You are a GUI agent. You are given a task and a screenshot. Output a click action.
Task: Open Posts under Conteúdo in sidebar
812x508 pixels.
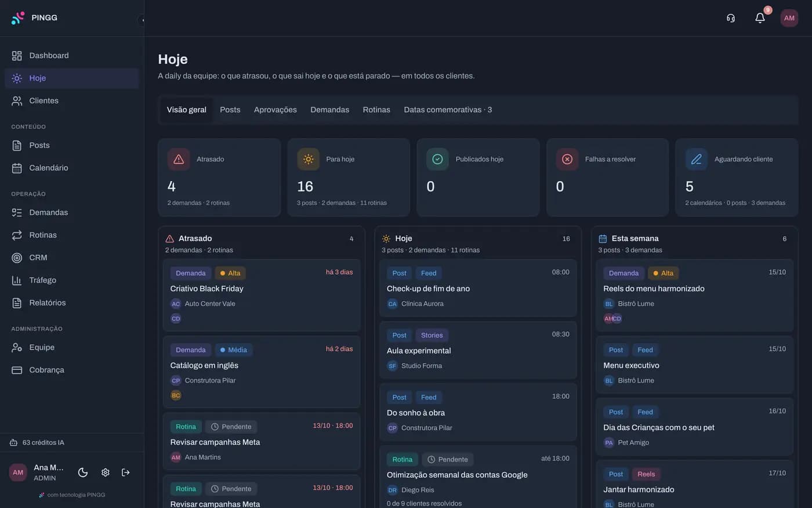(72, 145)
